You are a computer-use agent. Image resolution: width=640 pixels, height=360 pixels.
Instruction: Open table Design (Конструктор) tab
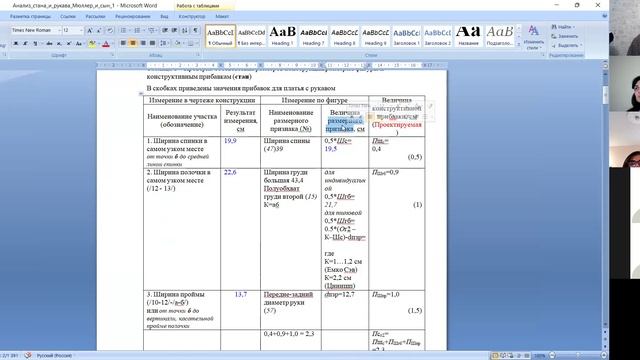(x=192, y=17)
